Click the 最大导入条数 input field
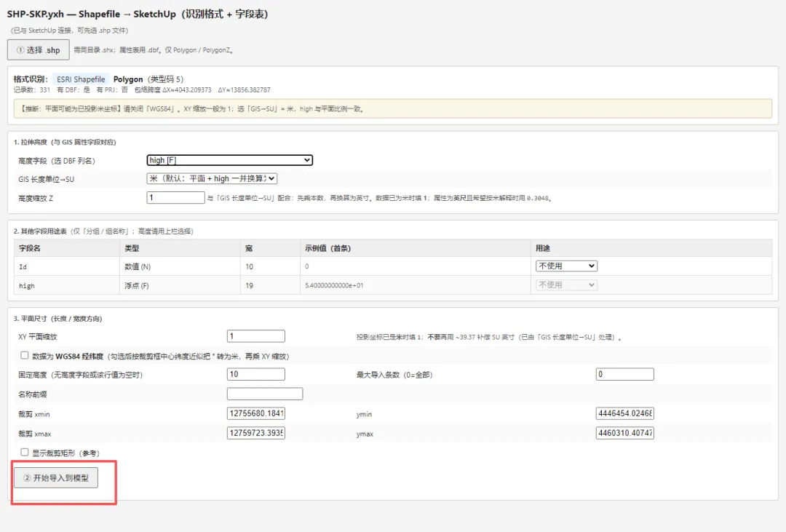Image resolution: width=786 pixels, height=532 pixels. pyautogui.click(x=625, y=374)
